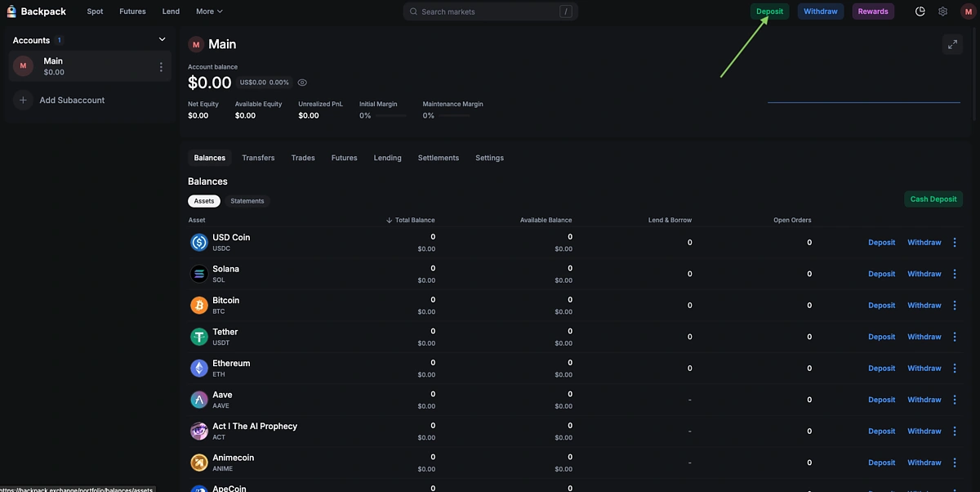Viewport: 980px width, 492px height.
Task: Open more options for Ethereum row
Action: point(955,368)
